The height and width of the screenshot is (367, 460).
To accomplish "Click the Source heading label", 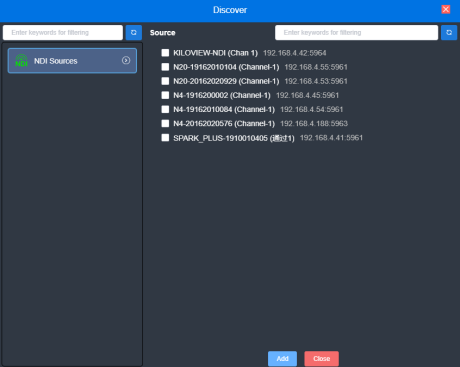I will pos(162,33).
